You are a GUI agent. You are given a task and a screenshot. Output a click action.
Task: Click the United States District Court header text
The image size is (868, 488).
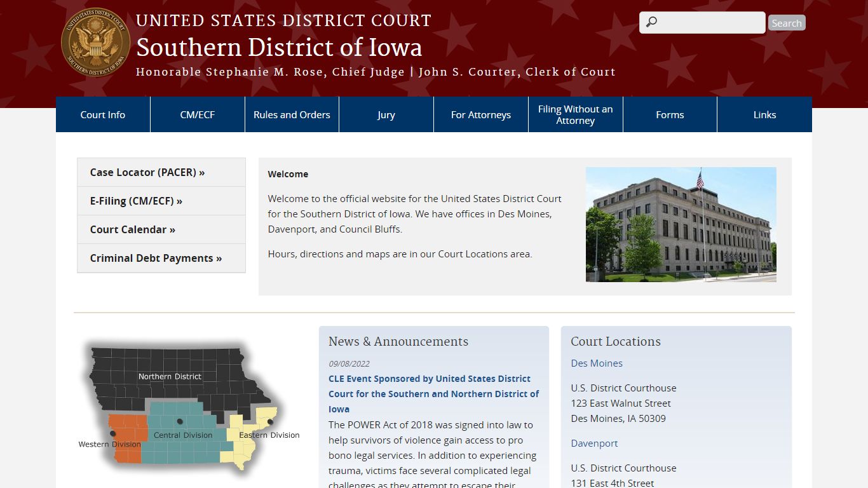[x=283, y=20]
